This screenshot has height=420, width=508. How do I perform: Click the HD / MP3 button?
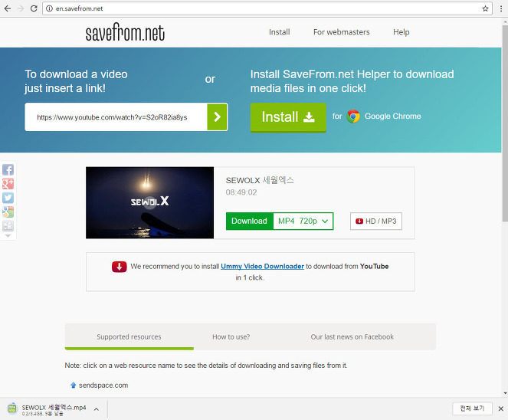[x=376, y=221]
